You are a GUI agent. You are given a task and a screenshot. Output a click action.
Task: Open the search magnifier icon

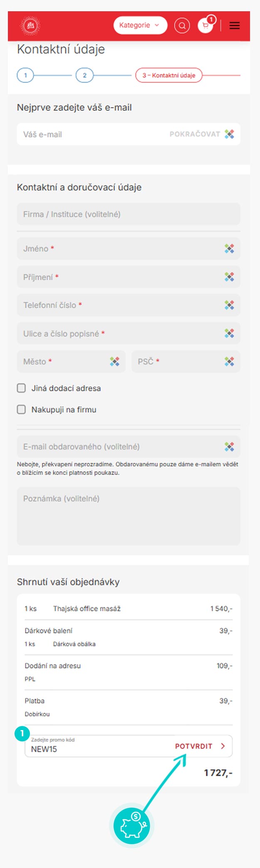182,25
